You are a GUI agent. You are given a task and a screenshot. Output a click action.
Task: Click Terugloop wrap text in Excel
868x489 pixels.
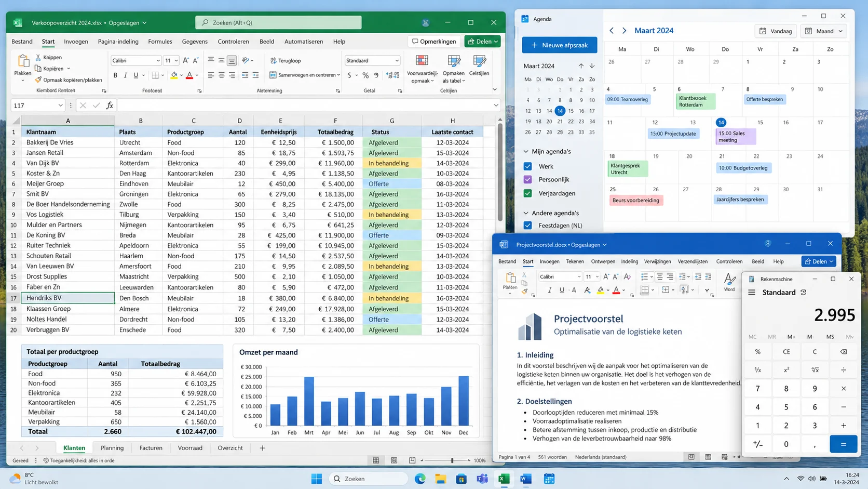pyautogui.click(x=286, y=61)
